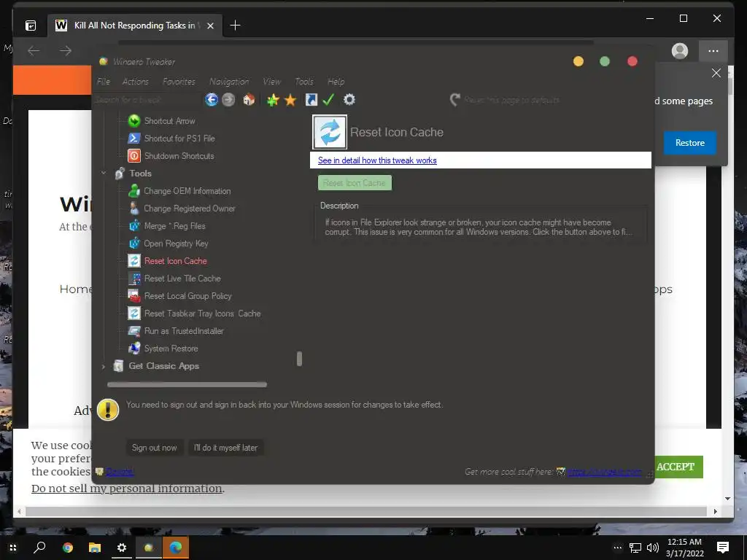Click the Back navigation arrow in Winaero Tweaker toolbar

pyautogui.click(x=212, y=99)
